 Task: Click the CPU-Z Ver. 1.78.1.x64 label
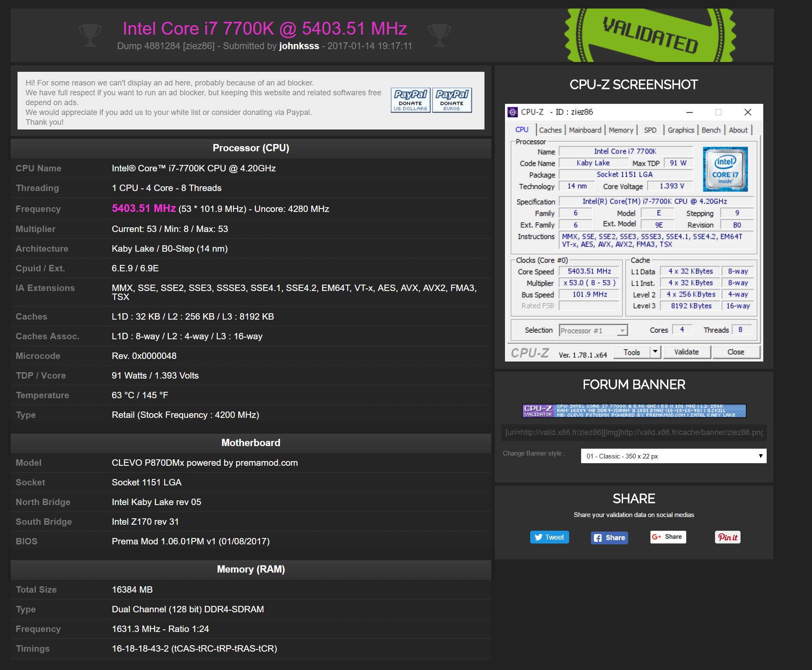point(583,355)
